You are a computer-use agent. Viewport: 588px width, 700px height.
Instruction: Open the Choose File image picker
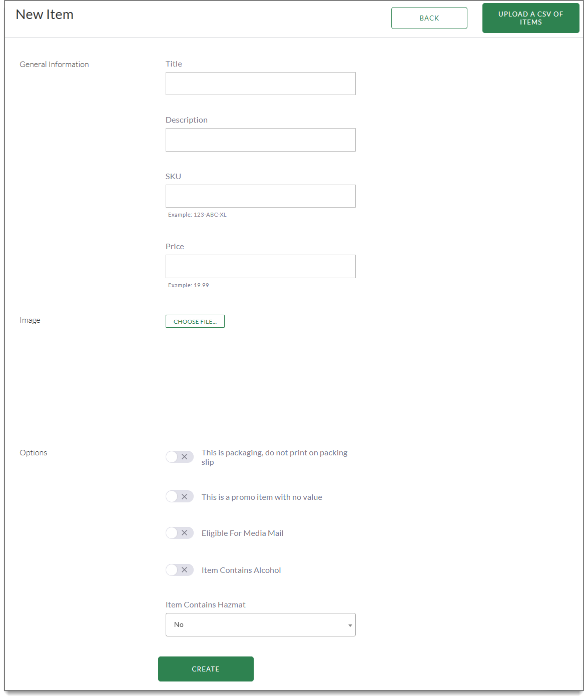point(195,321)
